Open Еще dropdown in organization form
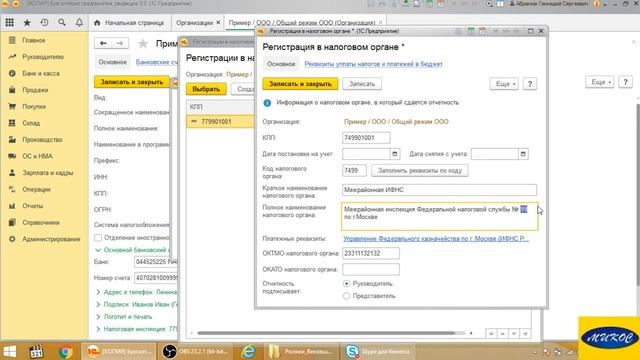 [600, 82]
